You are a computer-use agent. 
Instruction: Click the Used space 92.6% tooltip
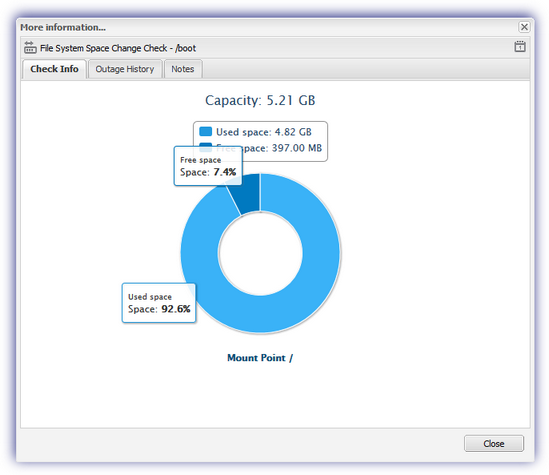pos(159,303)
